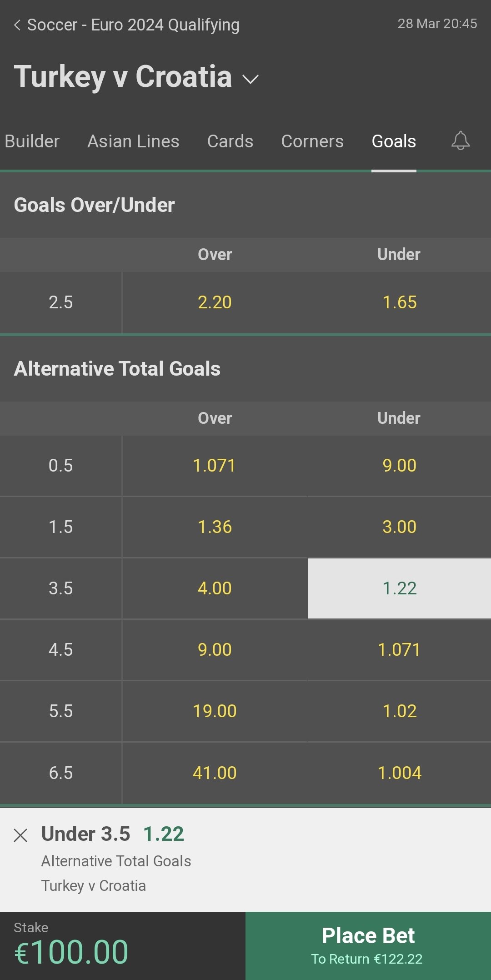Open the notification bell alerts

[460, 141]
